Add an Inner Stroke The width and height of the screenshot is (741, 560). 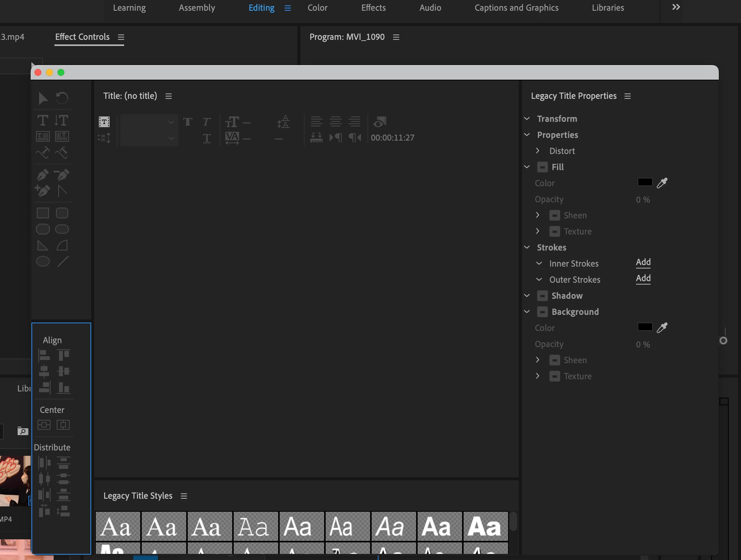point(643,262)
